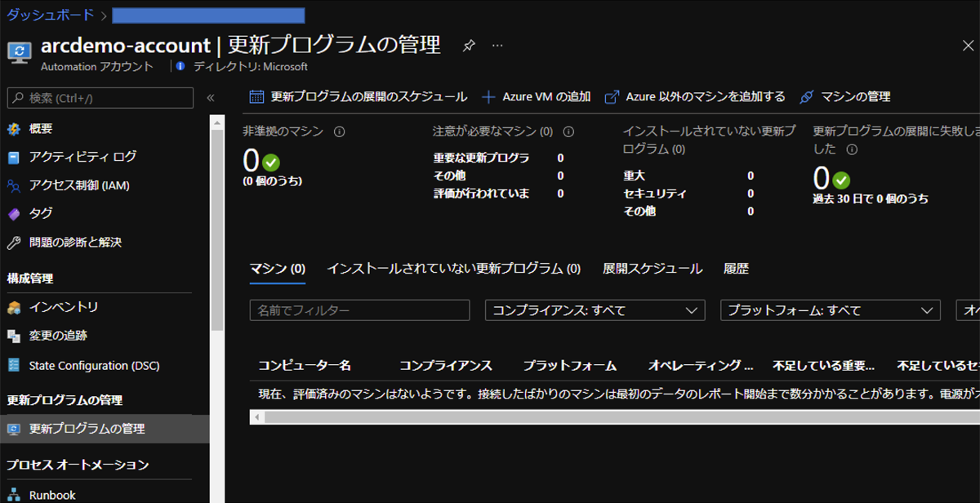Image resolution: width=980 pixels, height=503 pixels.
Task: Click the マシンの管理 toolbar icon
Action: tap(807, 96)
